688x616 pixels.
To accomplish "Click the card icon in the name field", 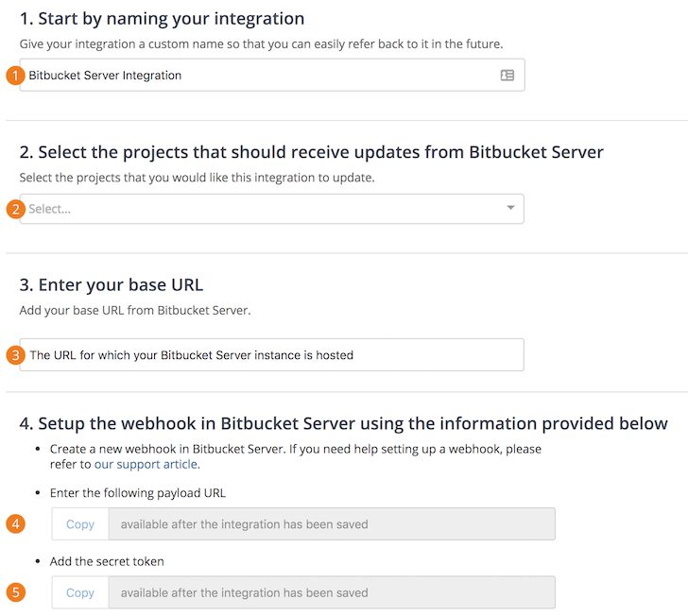I will [507, 76].
